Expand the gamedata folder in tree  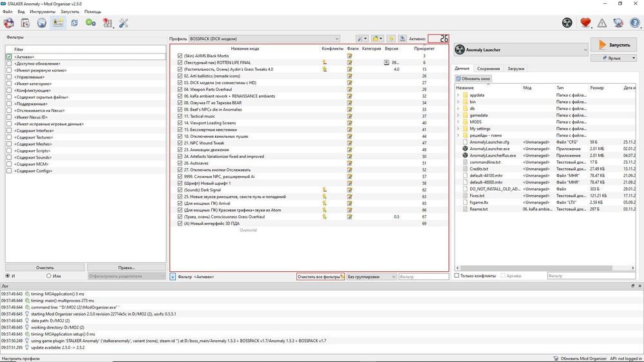pyautogui.click(x=458, y=115)
